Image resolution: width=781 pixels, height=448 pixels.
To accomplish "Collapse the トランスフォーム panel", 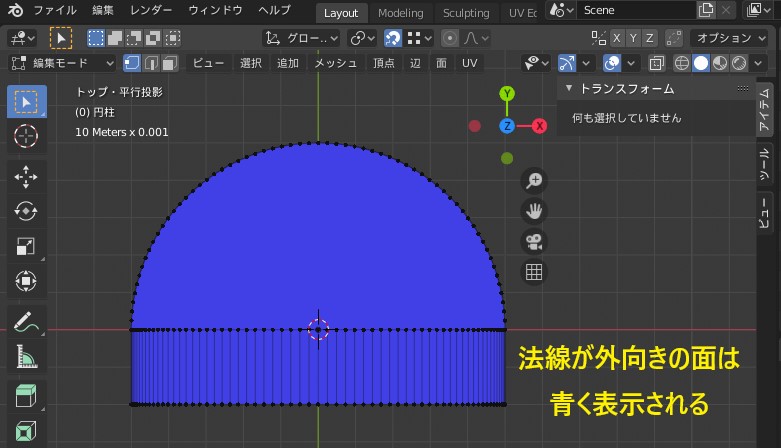I will pos(569,88).
